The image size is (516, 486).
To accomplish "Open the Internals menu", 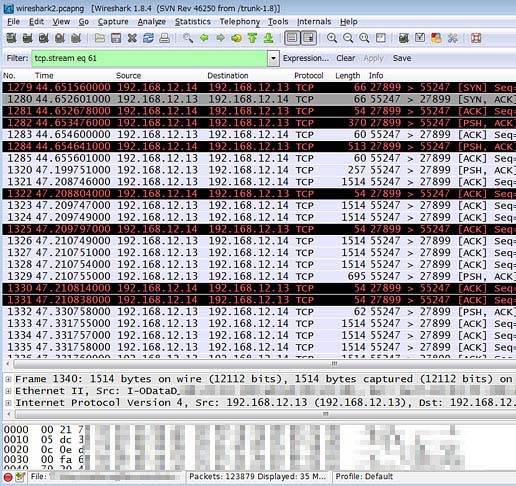I will pyautogui.click(x=314, y=22).
